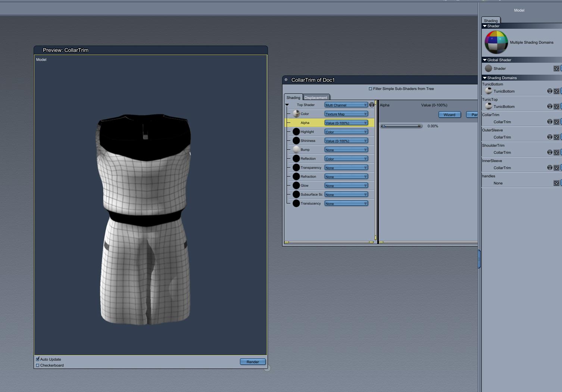Open the Reflection channel dropdown

click(346, 159)
